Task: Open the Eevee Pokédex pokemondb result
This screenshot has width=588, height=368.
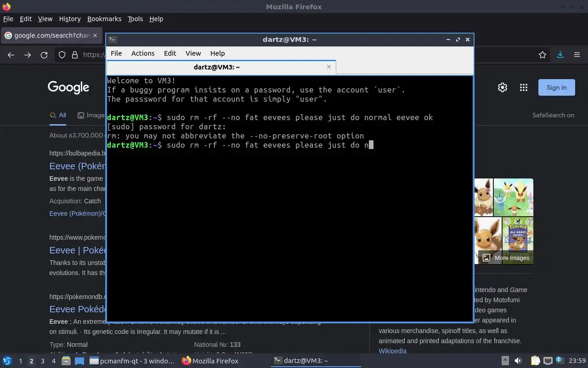Action: click(78, 309)
